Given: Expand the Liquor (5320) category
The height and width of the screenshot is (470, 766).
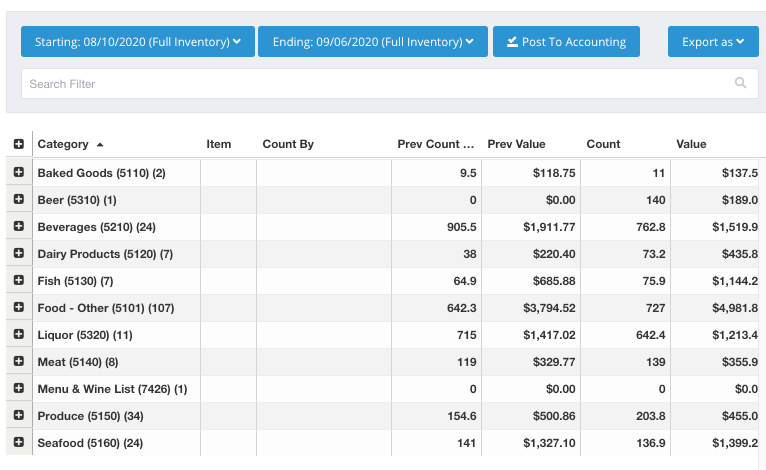Looking at the screenshot, I should [x=19, y=334].
